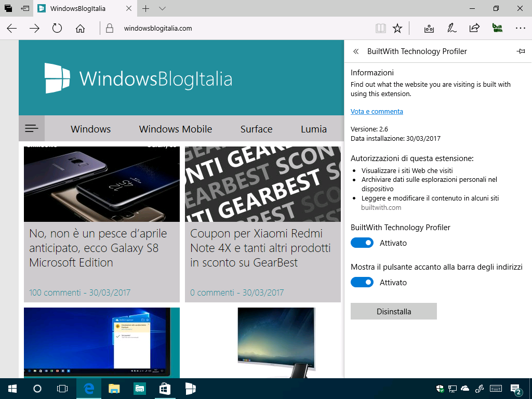Open the Windows Mobile section

point(176,129)
